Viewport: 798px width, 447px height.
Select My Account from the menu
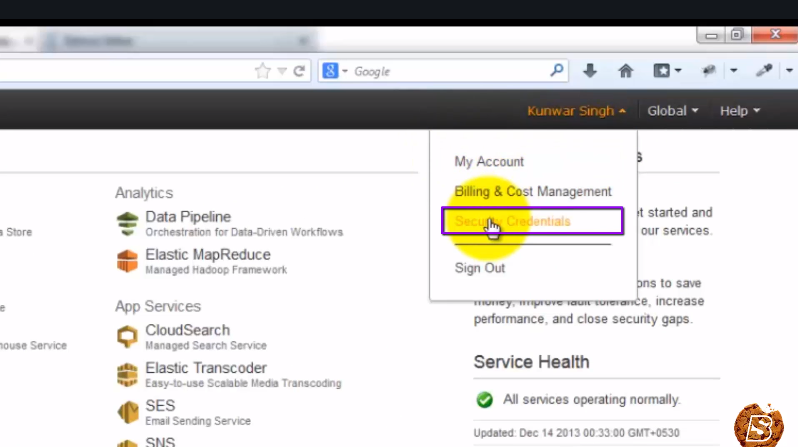click(489, 161)
